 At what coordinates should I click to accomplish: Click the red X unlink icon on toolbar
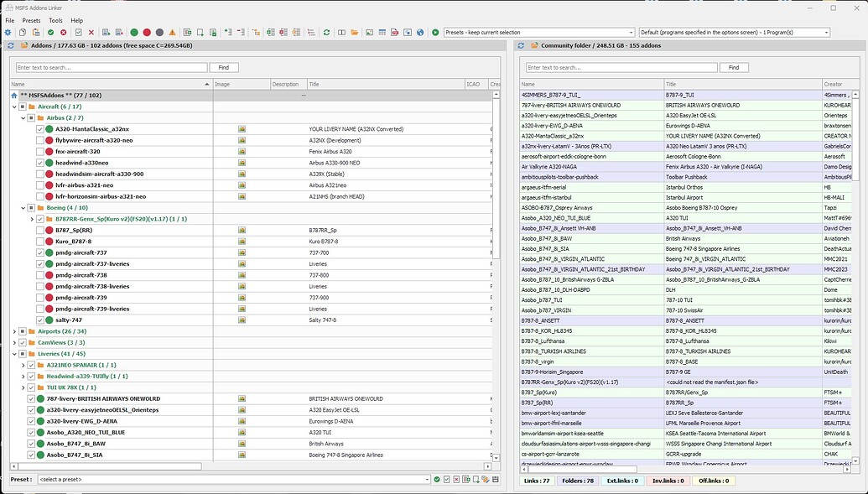[x=91, y=31]
